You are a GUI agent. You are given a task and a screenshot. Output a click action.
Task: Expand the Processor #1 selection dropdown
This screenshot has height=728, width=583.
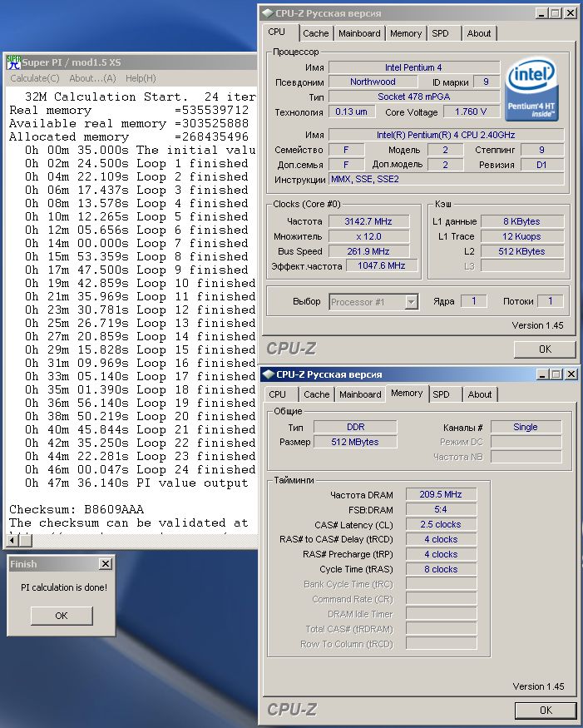411,302
